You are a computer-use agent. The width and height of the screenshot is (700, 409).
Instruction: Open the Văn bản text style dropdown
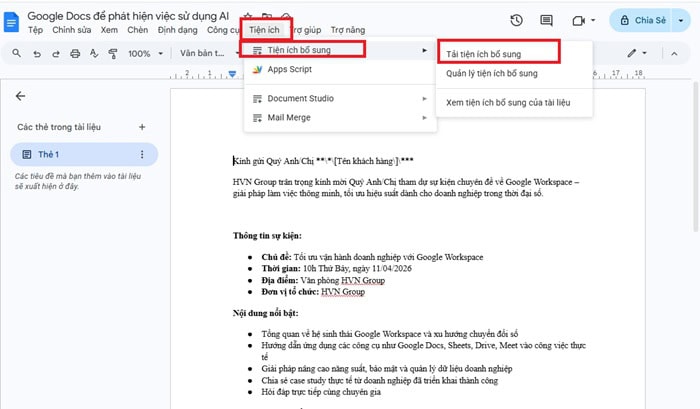point(205,54)
